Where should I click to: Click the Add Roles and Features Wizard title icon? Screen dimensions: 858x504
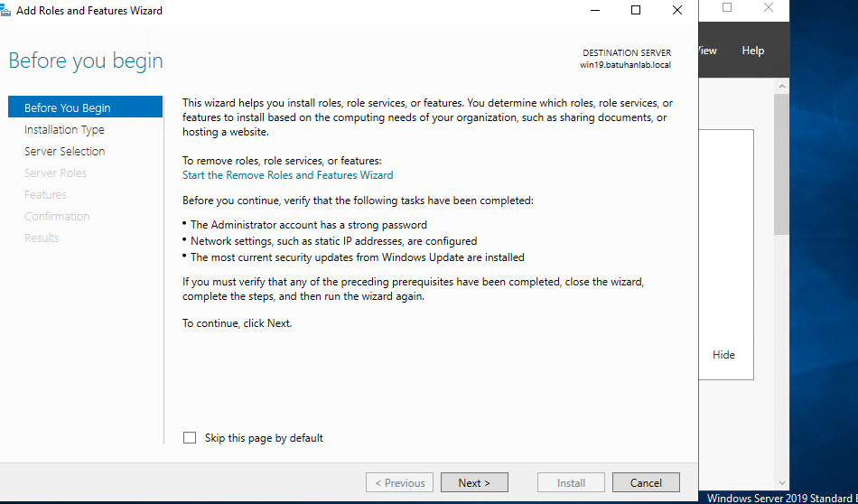(x=8, y=11)
